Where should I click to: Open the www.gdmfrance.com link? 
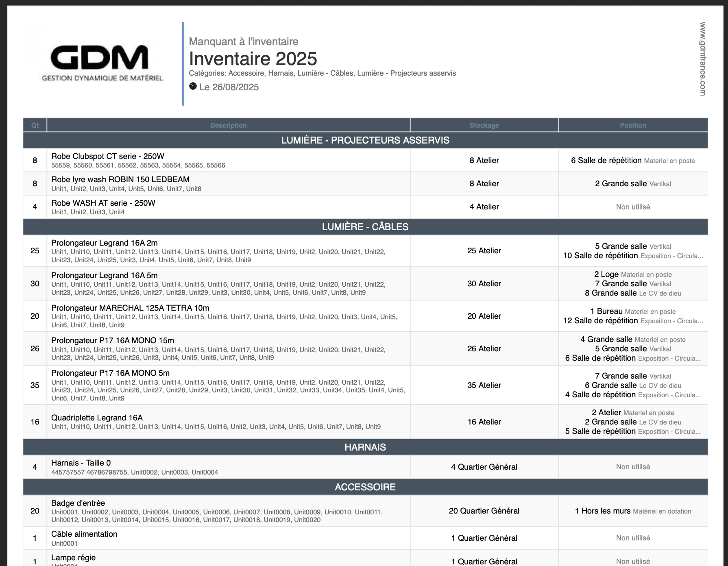702,59
